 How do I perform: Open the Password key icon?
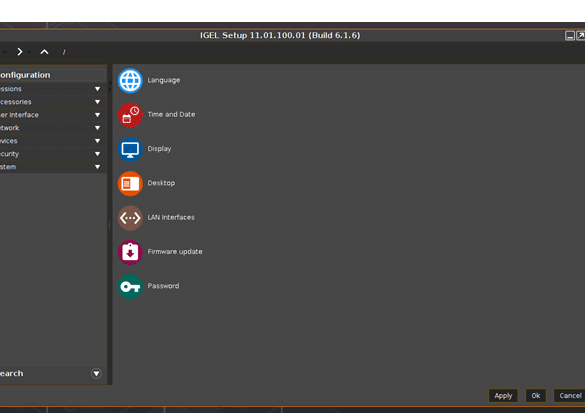[x=130, y=286]
